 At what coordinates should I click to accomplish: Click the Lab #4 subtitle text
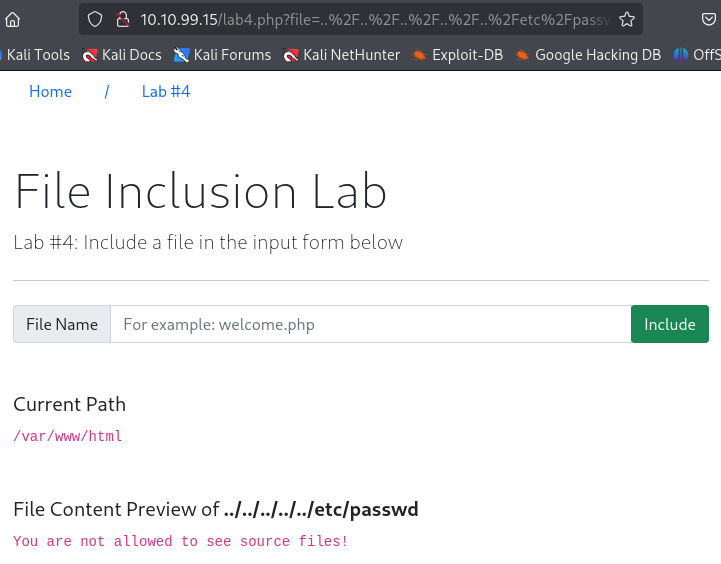[x=208, y=242]
